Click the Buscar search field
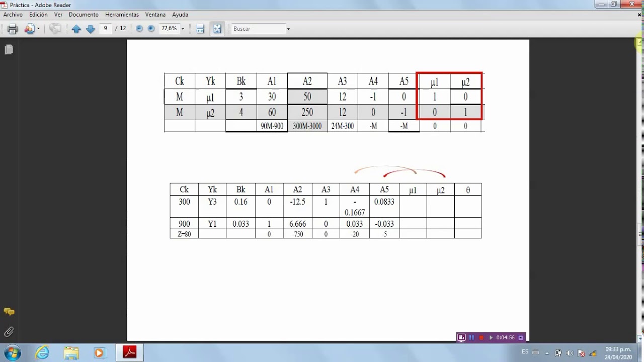The width and height of the screenshot is (644, 362). tap(258, 29)
